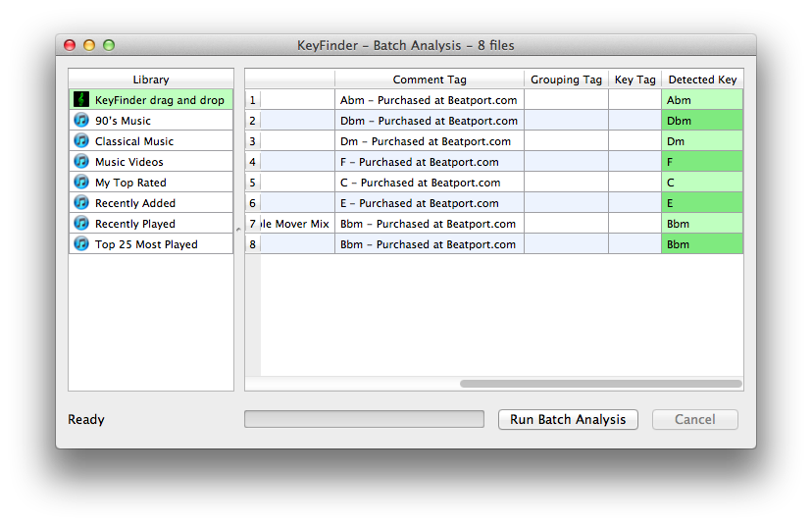Click the splitter handle between library and table
The width and height of the screenshot is (812, 526).
coord(238,230)
